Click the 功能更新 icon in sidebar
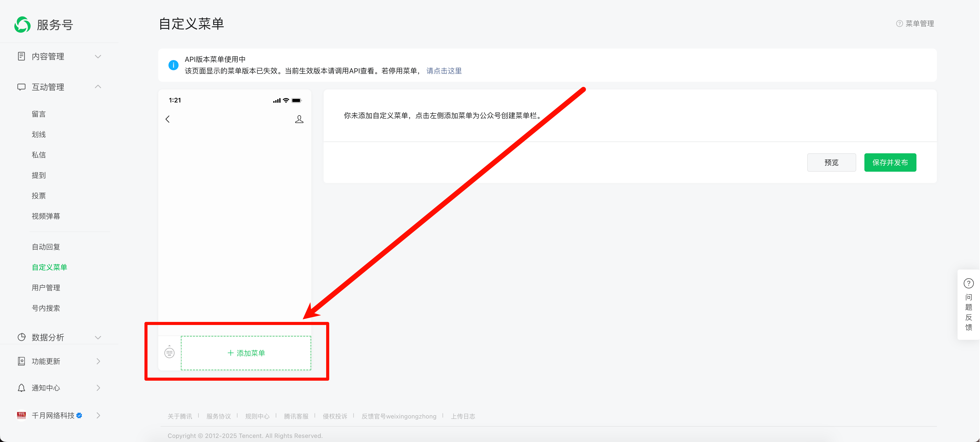The image size is (980, 442). (x=21, y=361)
